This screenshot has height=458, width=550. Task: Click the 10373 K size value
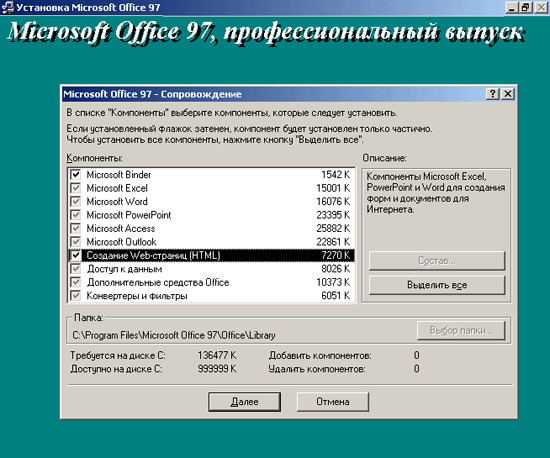click(x=333, y=282)
